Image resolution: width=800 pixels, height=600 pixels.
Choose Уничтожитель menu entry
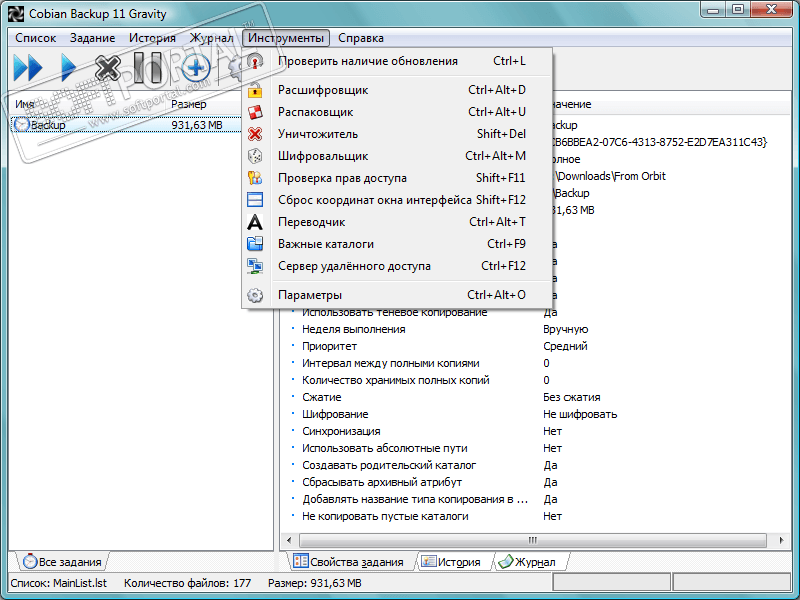[397, 134]
